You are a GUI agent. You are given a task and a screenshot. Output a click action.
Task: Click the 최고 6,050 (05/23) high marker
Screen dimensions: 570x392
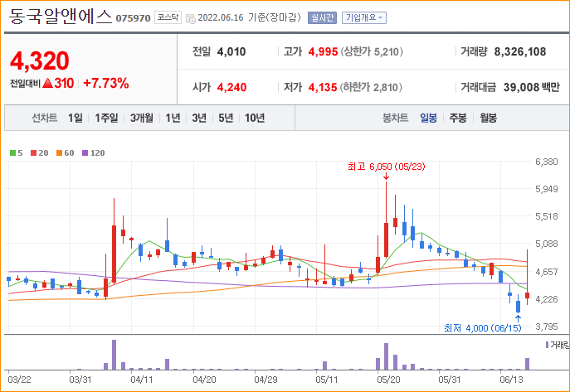pyautogui.click(x=386, y=167)
